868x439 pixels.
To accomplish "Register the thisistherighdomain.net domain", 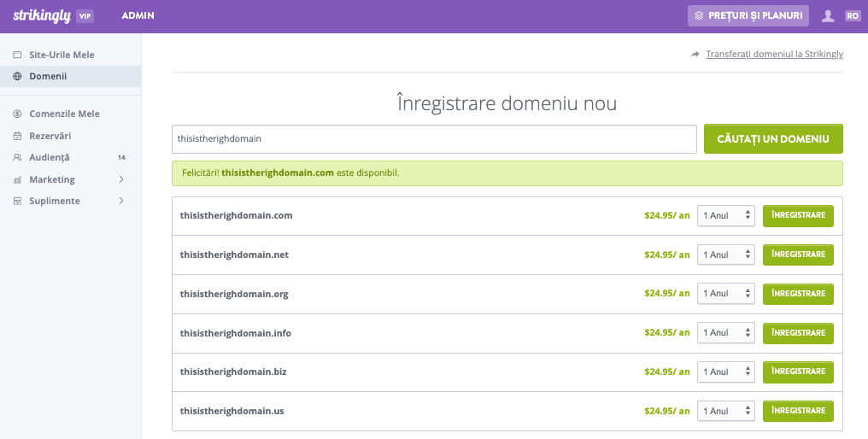I will (x=798, y=255).
